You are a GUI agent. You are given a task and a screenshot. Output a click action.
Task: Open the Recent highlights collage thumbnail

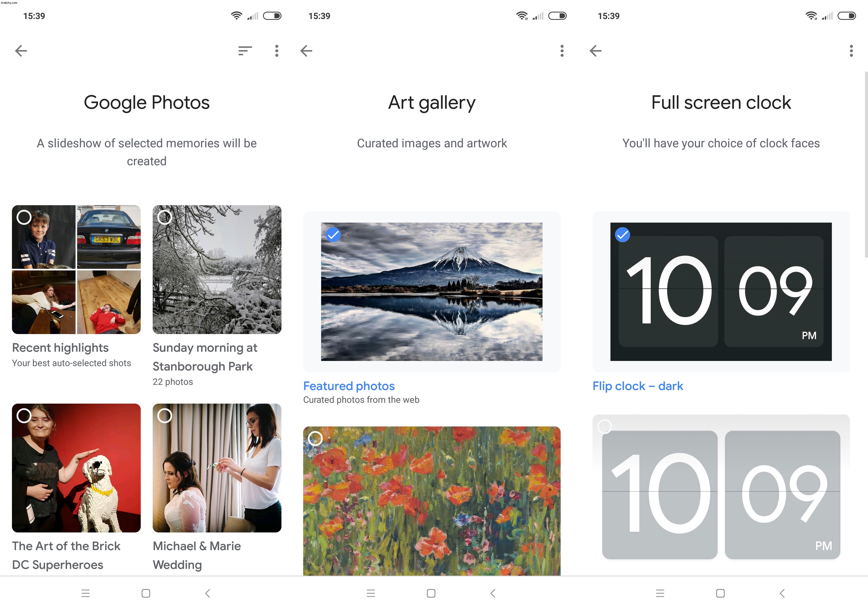(x=76, y=269)
